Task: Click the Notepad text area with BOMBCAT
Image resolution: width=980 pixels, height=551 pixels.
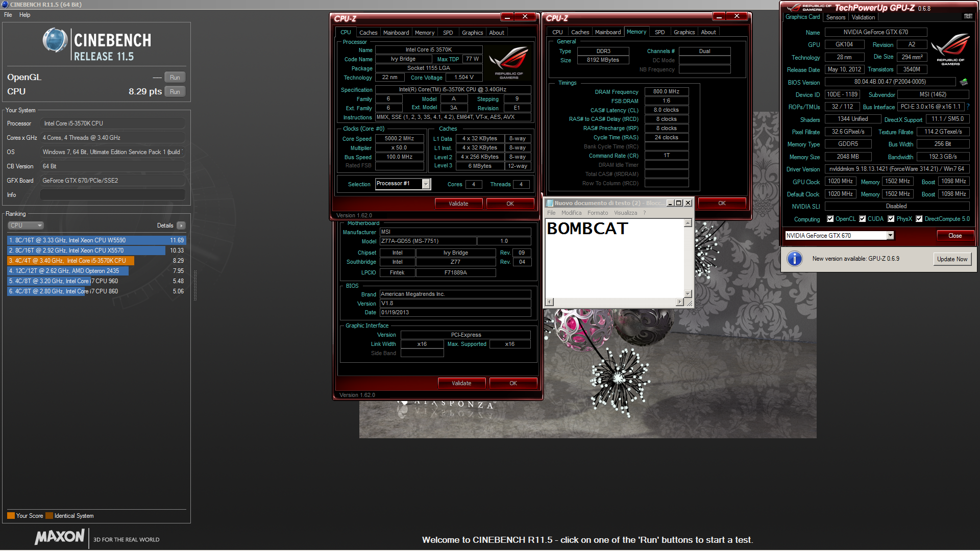Action: click(615, 258)
